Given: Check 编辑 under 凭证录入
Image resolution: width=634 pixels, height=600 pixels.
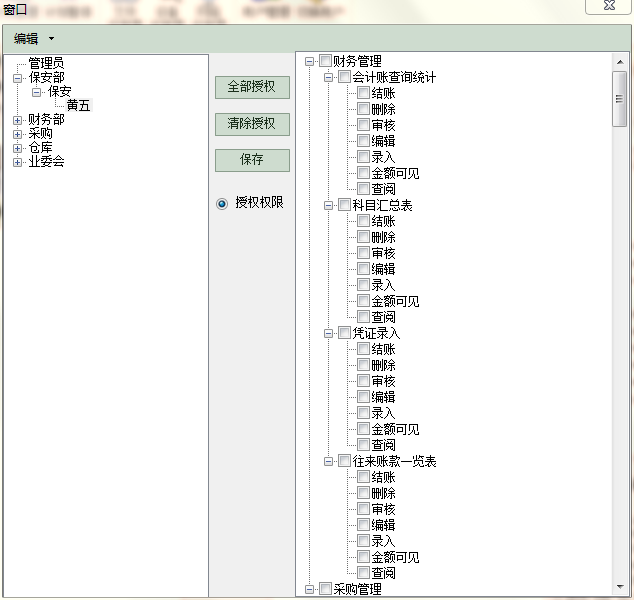Looking at the screenshot, I should tap(363, 396).
